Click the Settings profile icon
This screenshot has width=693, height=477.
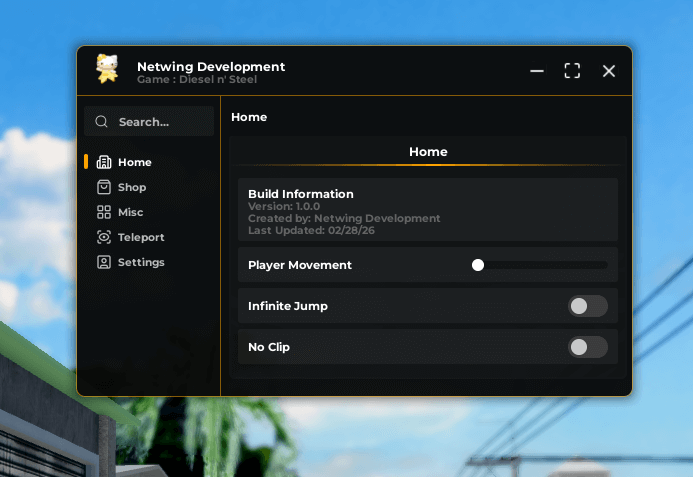[x=104, y=262]
